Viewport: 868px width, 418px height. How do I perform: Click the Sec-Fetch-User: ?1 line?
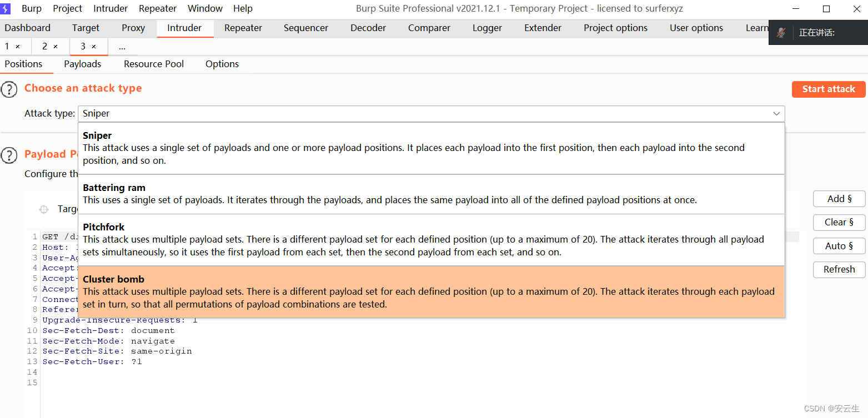[92, 362]
